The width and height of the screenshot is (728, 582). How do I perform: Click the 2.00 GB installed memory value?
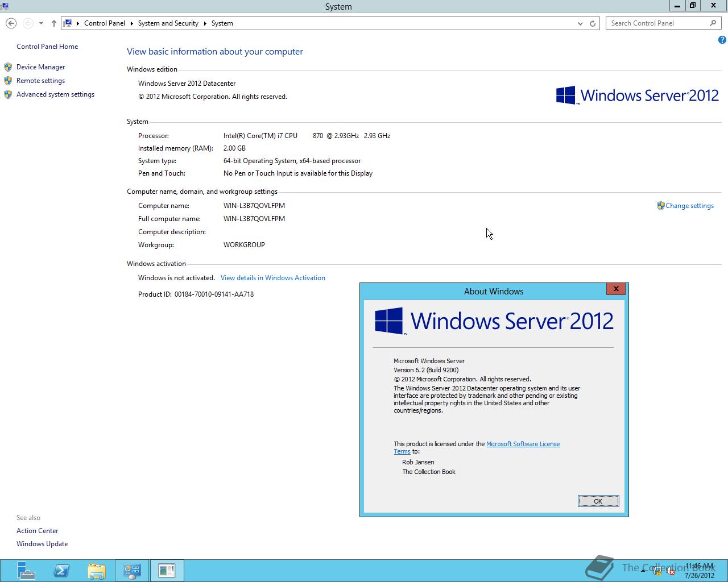[x=234, y=148]
